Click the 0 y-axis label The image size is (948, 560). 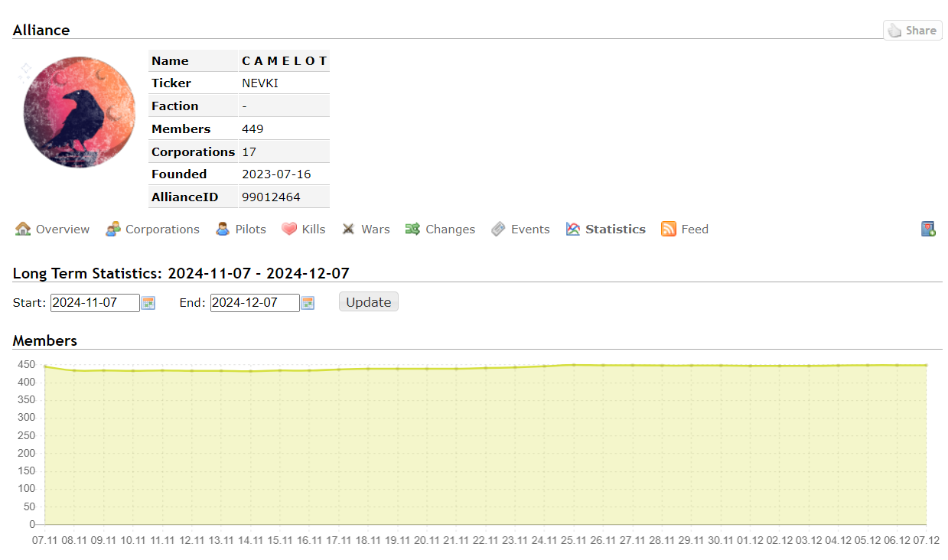pyautogui.click(x=32, y=524)
